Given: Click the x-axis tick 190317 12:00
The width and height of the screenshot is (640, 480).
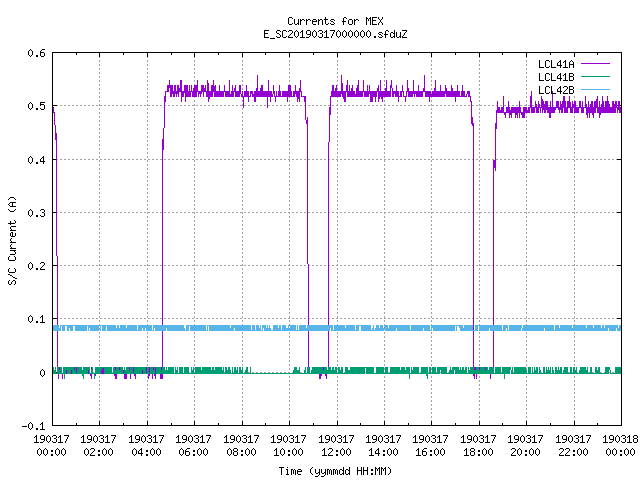Looking at the screenshot, I should click(x=336, y=445).
